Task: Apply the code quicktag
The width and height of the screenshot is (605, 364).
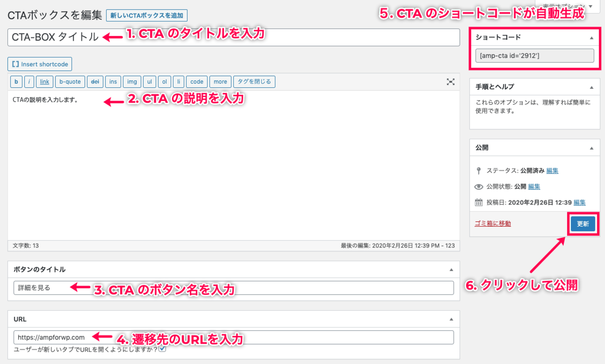Action: (197, 82)
